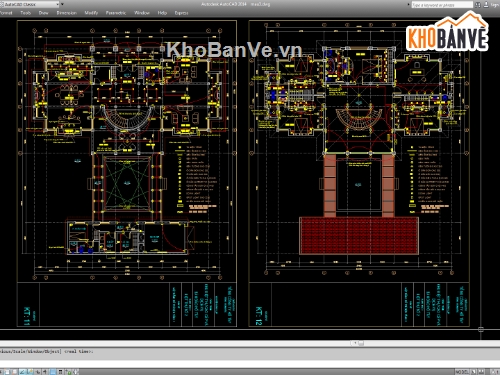Open the Draw menu
This screenshot has height=375, width=500.
click(x=44, y=13)
